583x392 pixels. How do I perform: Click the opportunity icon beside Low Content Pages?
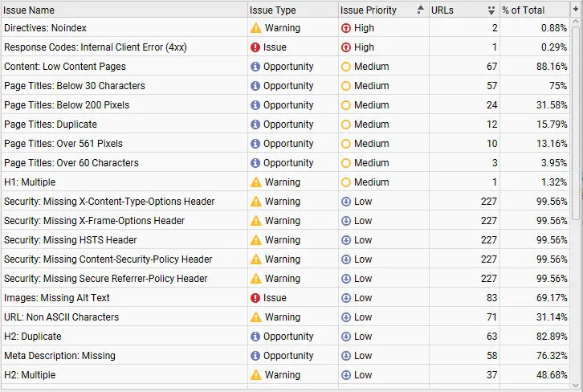pyautogui.click(x=256, y=67)
